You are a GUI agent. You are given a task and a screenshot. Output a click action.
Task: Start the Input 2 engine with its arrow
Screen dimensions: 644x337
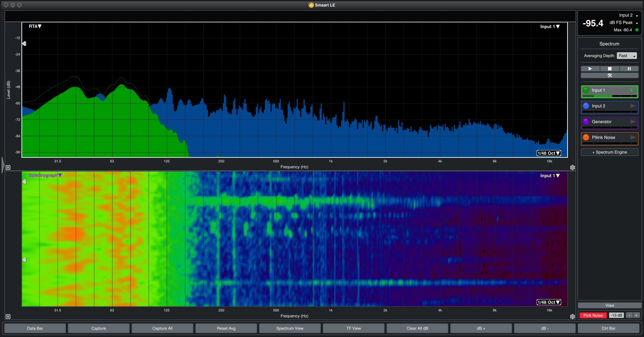pos(633,106)
